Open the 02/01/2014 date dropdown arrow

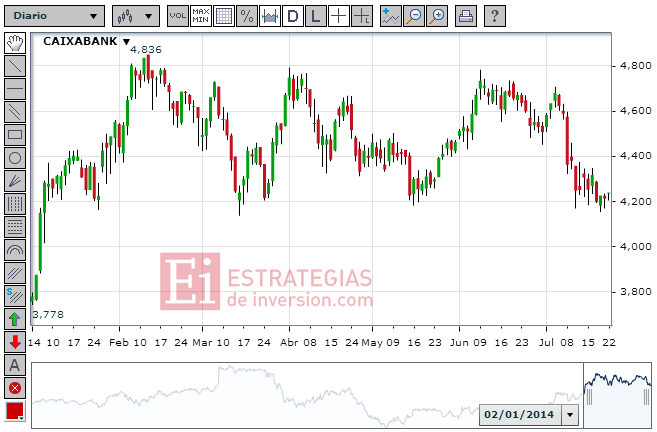click(570, 415)
